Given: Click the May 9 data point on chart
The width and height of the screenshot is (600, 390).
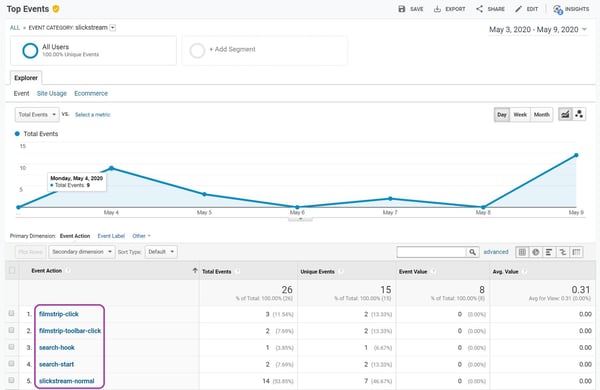Looking at the screenshot, I should pyautogui.click(x=576, y=155).
